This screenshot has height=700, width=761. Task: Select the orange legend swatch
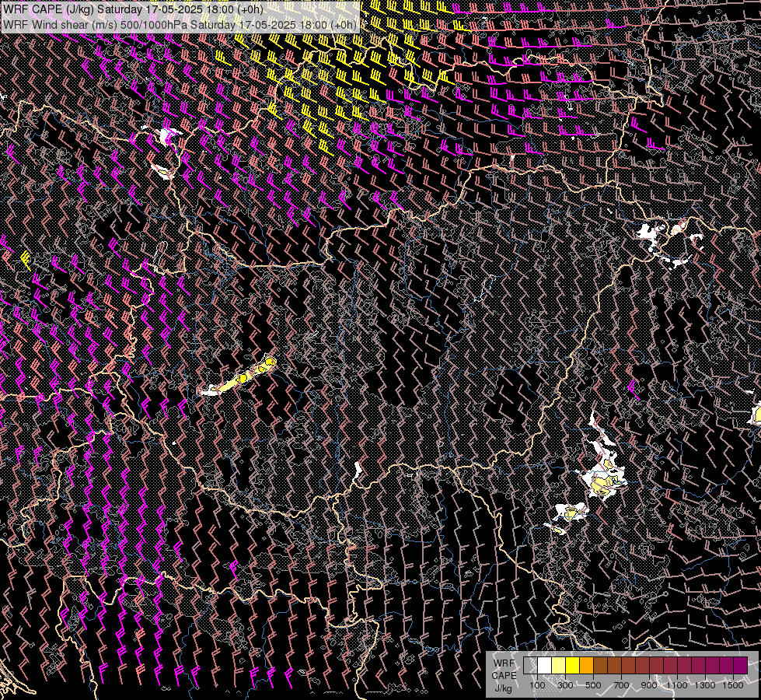586,665
